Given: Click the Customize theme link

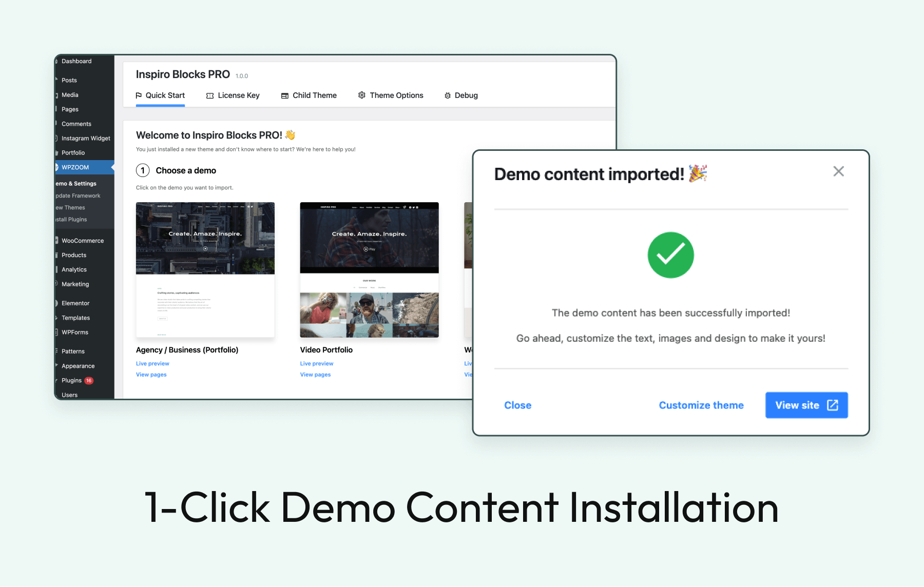Looking at the screenshot, I should click(x=701, y=405).
